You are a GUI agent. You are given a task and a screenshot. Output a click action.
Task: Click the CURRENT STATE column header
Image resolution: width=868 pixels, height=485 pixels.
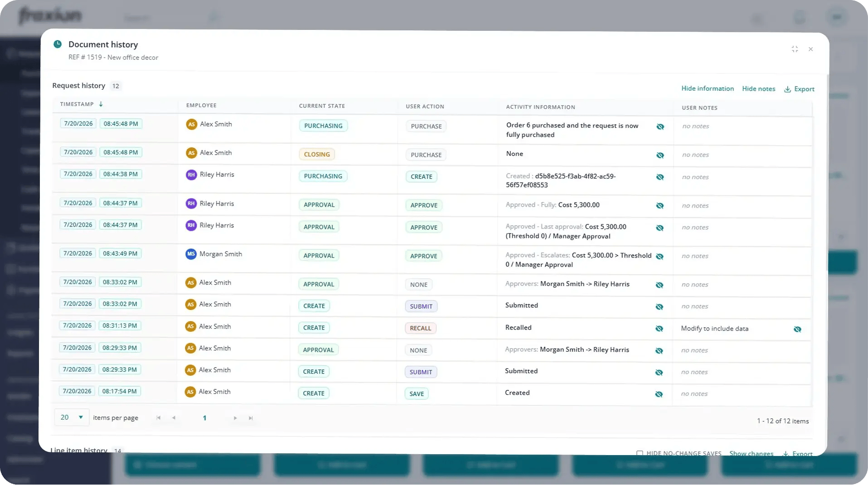pyautogui.click(x=322, y=106)
